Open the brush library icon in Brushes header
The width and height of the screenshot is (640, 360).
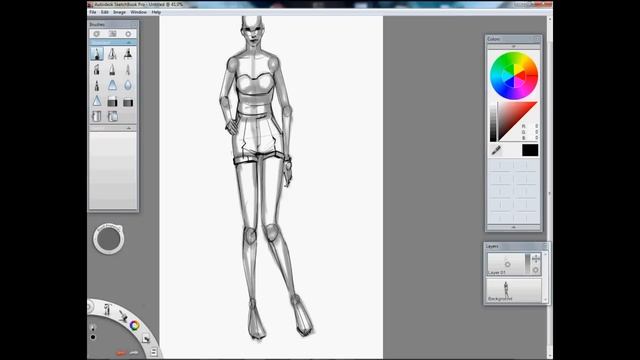pyautogui.click(x=113, y=34)
